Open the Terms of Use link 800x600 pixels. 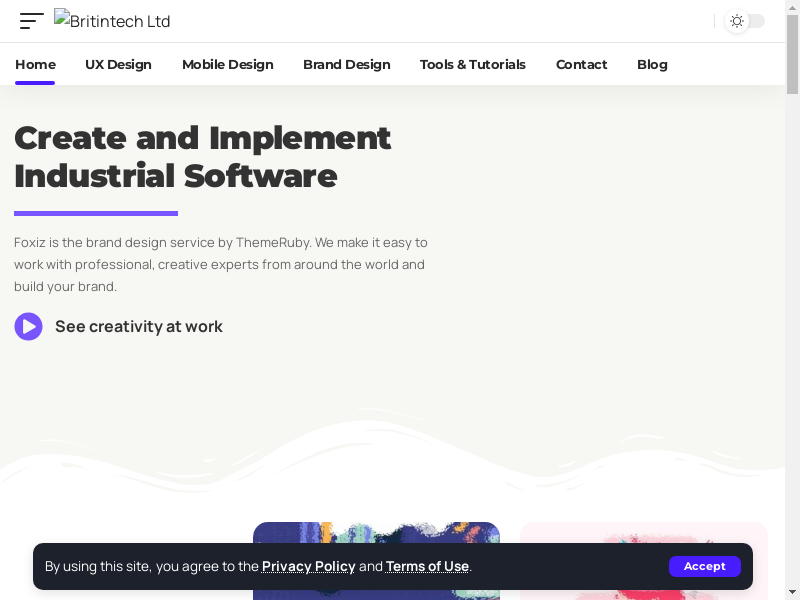427,566
